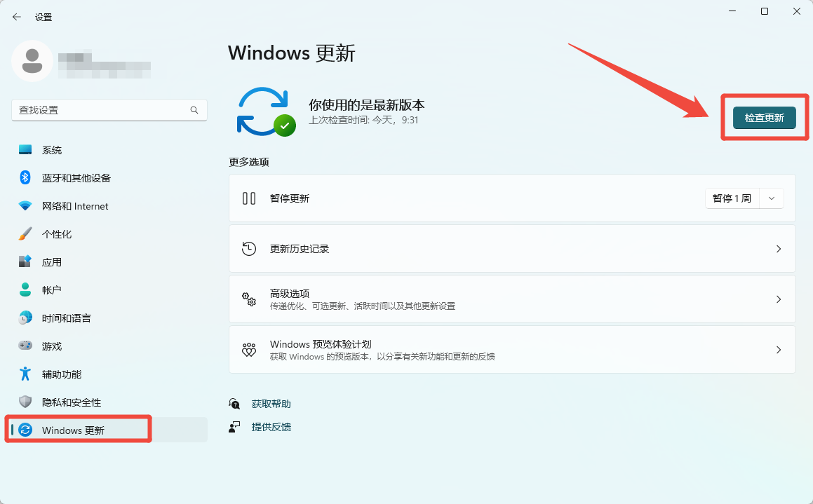The height and width of the screenshot is (504, 813).
Task: Minimize the settings window
Action: [x=732, y=11]
